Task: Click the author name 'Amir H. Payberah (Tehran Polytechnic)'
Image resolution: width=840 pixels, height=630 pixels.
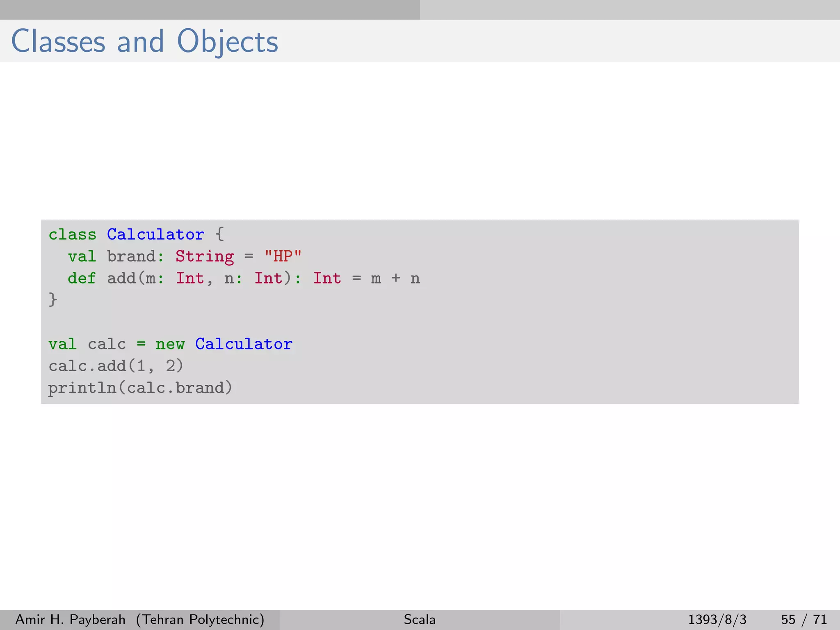Action: coord(140,619)
